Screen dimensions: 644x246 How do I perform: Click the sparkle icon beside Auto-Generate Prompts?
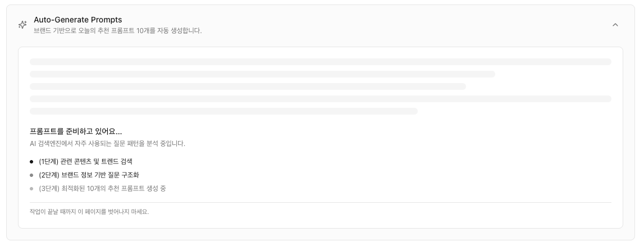tap(22, 25)
